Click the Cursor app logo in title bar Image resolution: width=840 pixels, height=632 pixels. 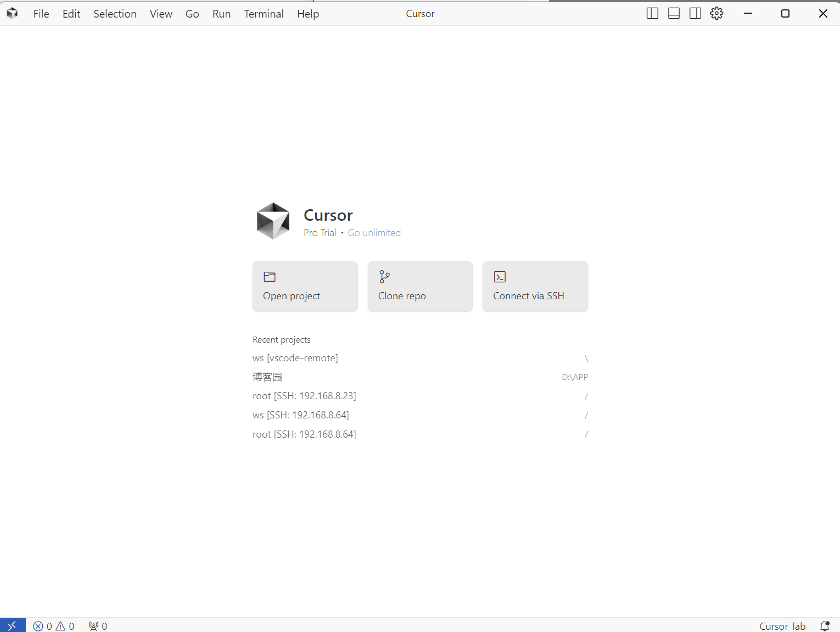[x=12, y=13]
